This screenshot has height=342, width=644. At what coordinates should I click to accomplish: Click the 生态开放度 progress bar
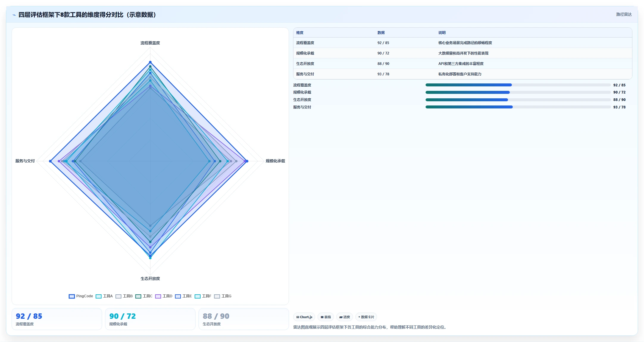tap(518, 100)
